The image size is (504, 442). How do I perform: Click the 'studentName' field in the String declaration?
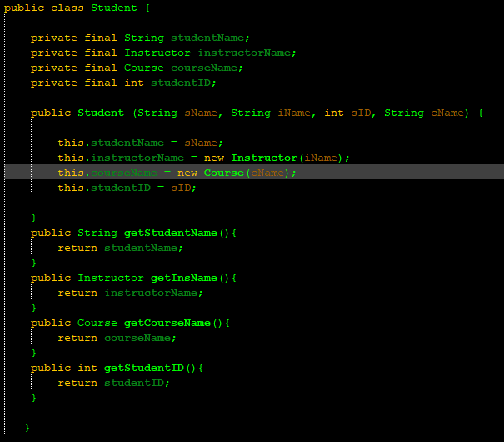click(x=207, y=38)
